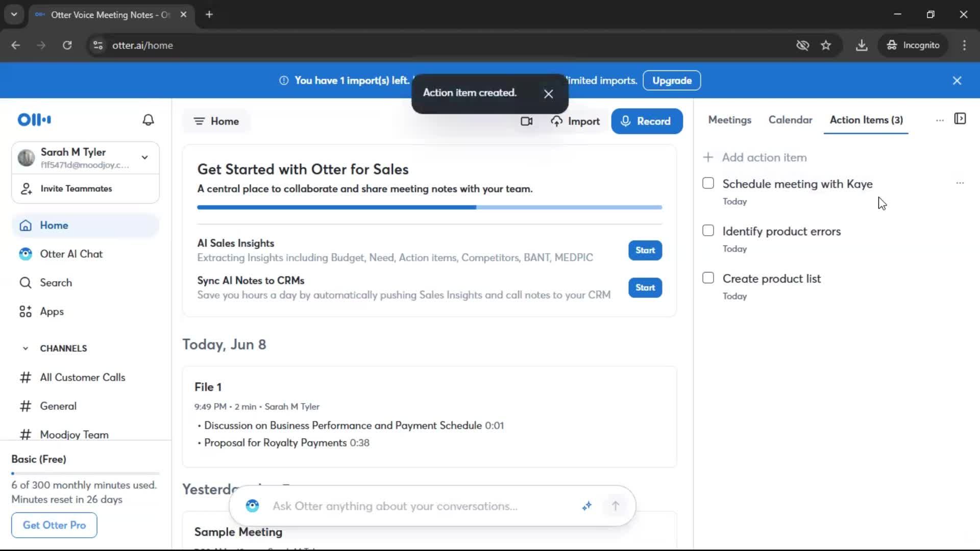Click the Search magnifier icon
Screen dimensions: 980x551
point(26,283)
